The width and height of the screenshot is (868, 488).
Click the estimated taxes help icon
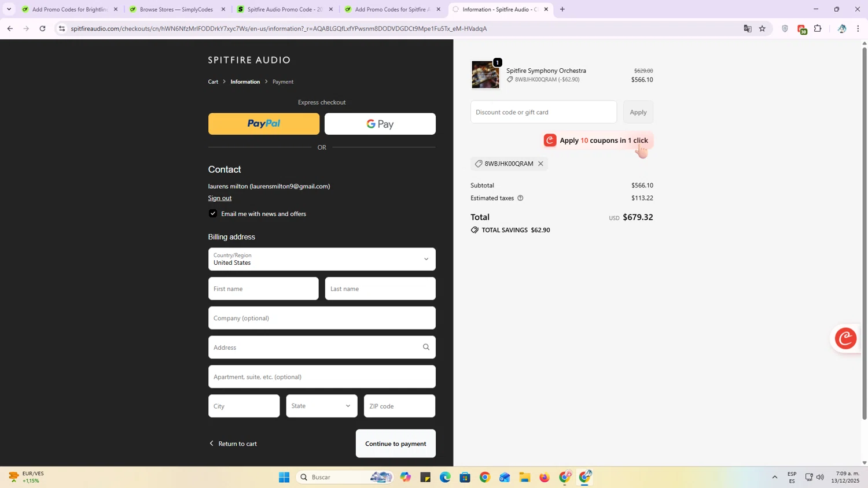tap(520, 198)
